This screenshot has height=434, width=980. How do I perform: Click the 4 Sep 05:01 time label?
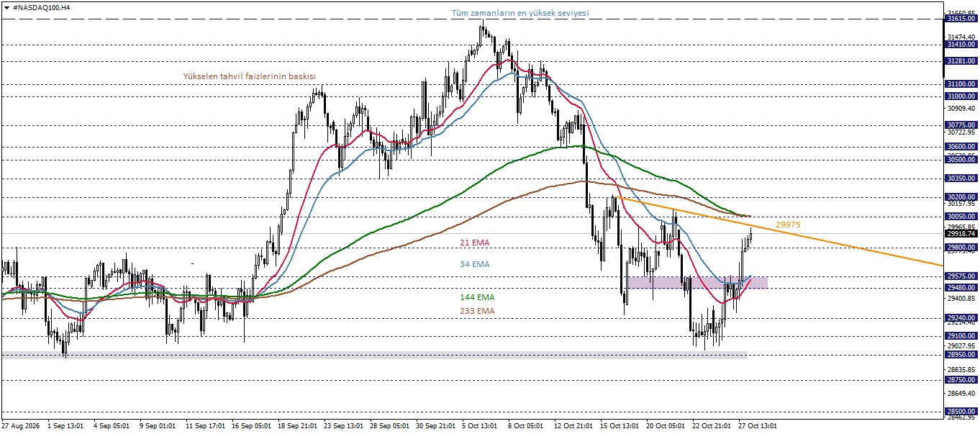coord(112,426)
